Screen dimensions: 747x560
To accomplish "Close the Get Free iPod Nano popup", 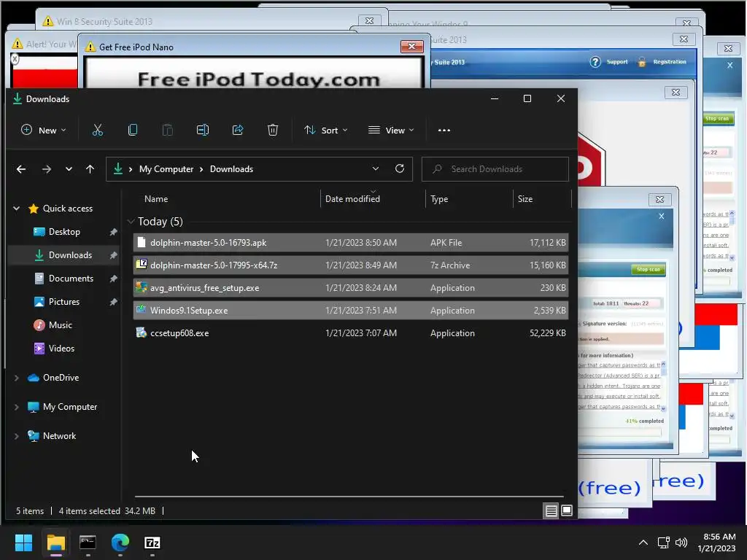I will click(412, 46).
